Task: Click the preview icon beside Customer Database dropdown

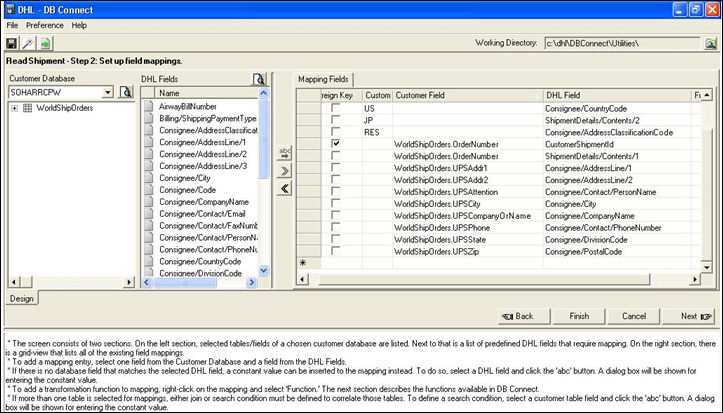Action: click(125, 92)
